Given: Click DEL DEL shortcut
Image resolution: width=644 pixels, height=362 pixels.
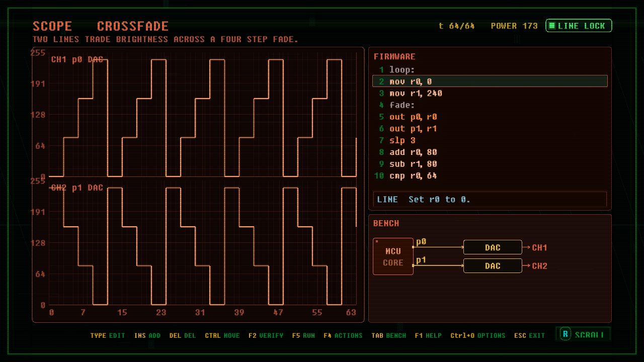Looking at the screenshot, I should (183, 335).
